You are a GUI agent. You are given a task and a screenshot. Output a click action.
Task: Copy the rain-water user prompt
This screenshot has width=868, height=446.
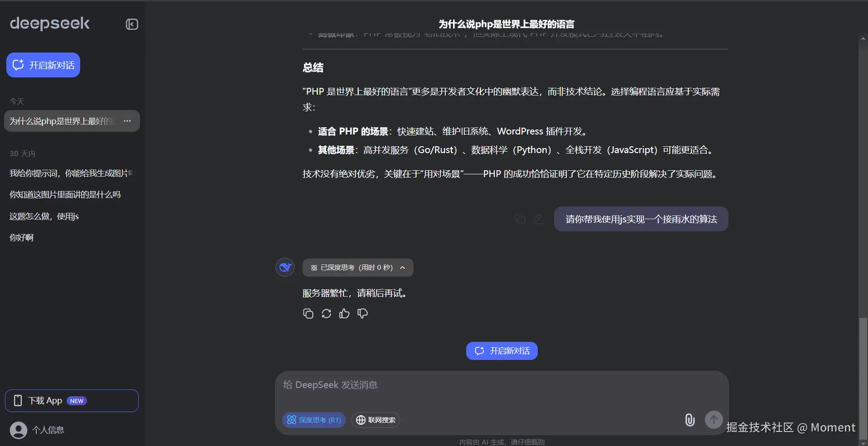coord(520,219)
